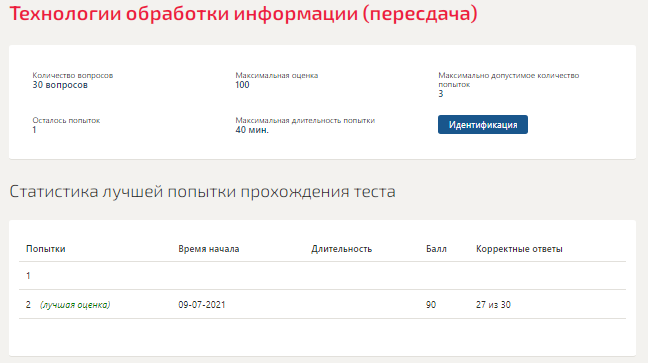Image resolution: width=648 pixels, height=363 pixels.
Task: Click the Попытки column header
Action: (x=45, y=249)
